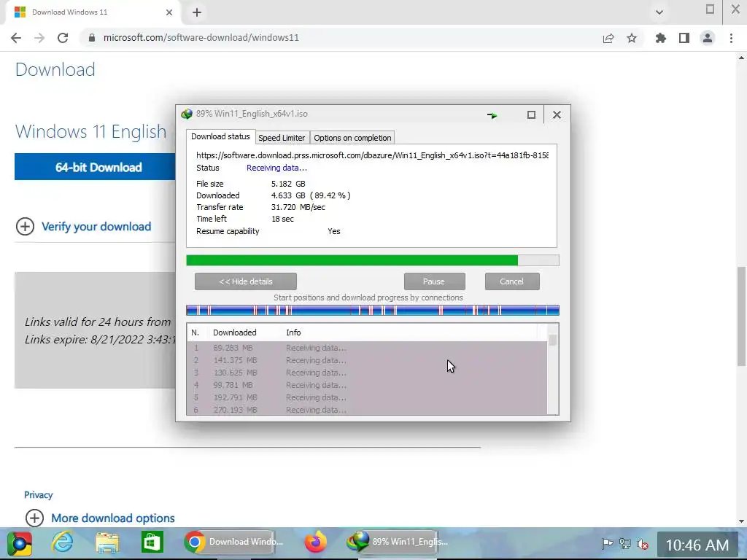747x560 pixels.
Task: Click the 64-bit Download button
Action: 96,167
